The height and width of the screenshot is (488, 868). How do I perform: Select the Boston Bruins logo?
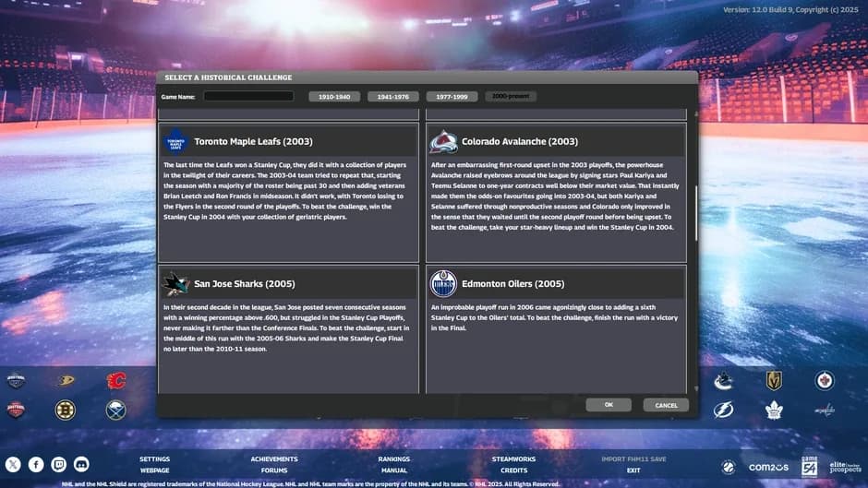66,410
